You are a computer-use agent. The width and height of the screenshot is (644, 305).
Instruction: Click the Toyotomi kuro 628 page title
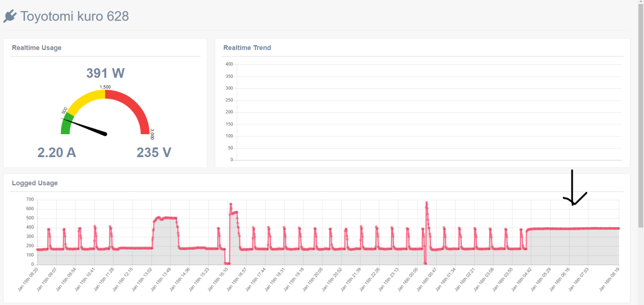click(74, 16)
